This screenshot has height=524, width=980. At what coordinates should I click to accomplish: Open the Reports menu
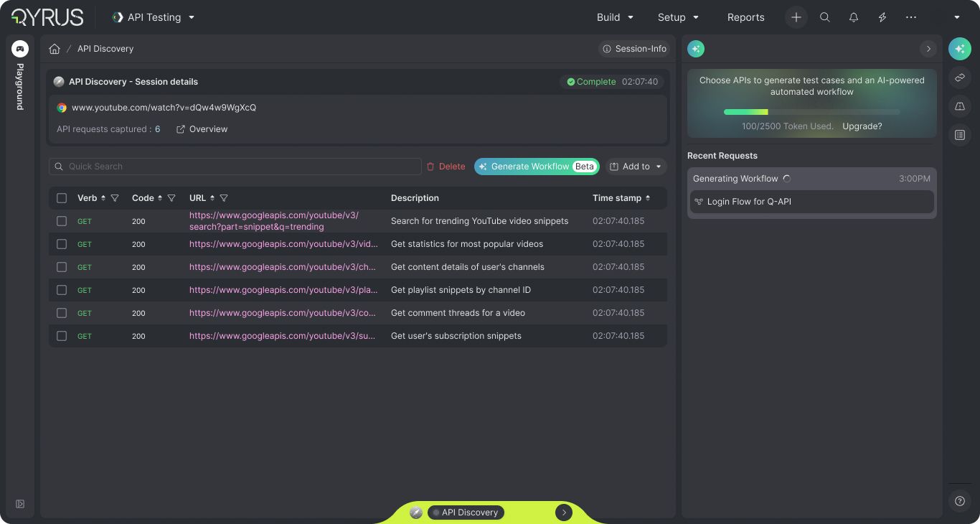746,17
